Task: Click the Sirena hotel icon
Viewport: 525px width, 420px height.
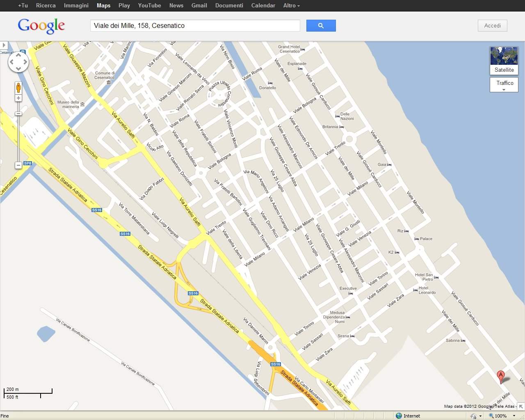Action: [x=352, y=336]
